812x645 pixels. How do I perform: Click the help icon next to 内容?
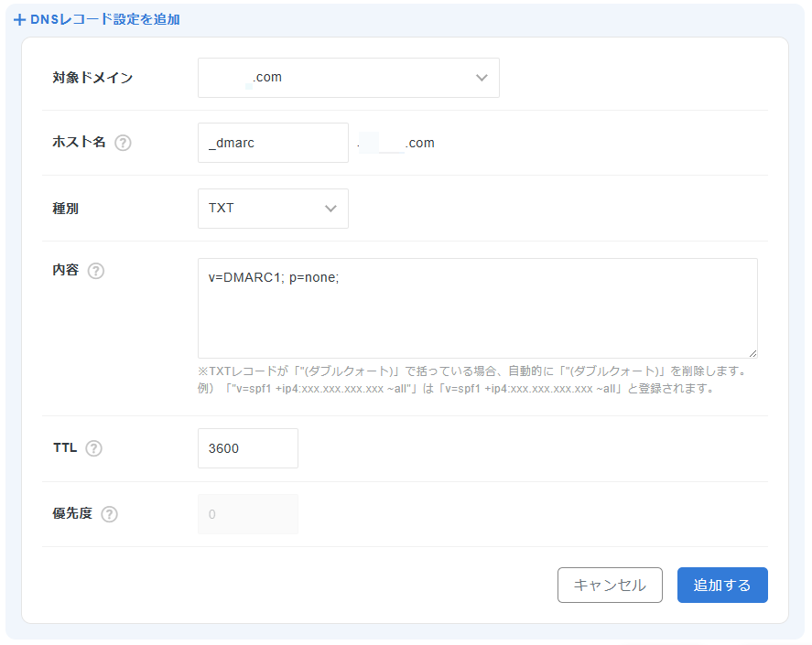96,271
